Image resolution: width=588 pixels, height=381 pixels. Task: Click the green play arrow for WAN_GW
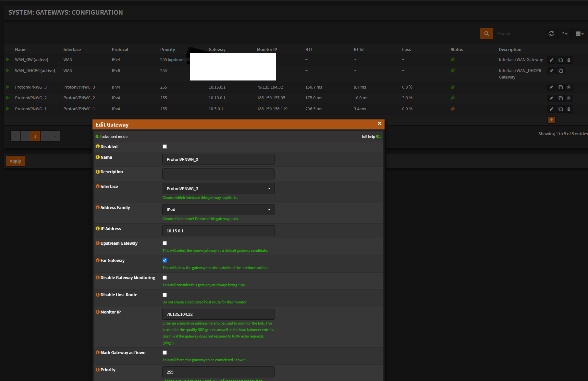[8, 59]
